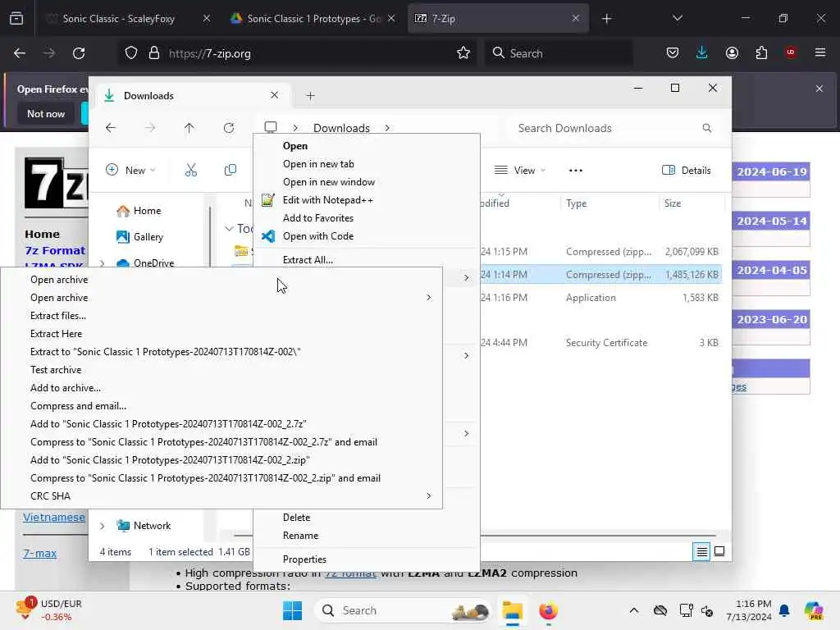Sort by the Size column header
Screen dimensions: 840x630
(673, 203)
